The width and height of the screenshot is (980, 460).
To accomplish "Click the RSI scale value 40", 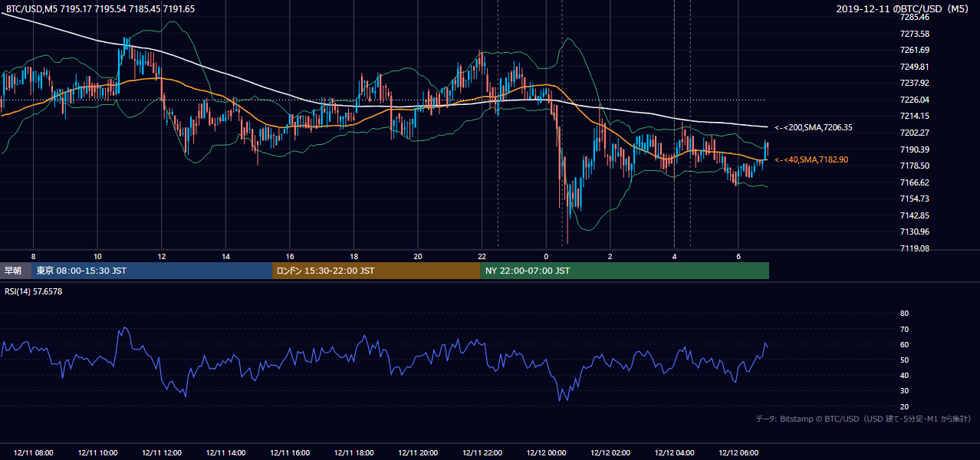I will coord(904,375).
